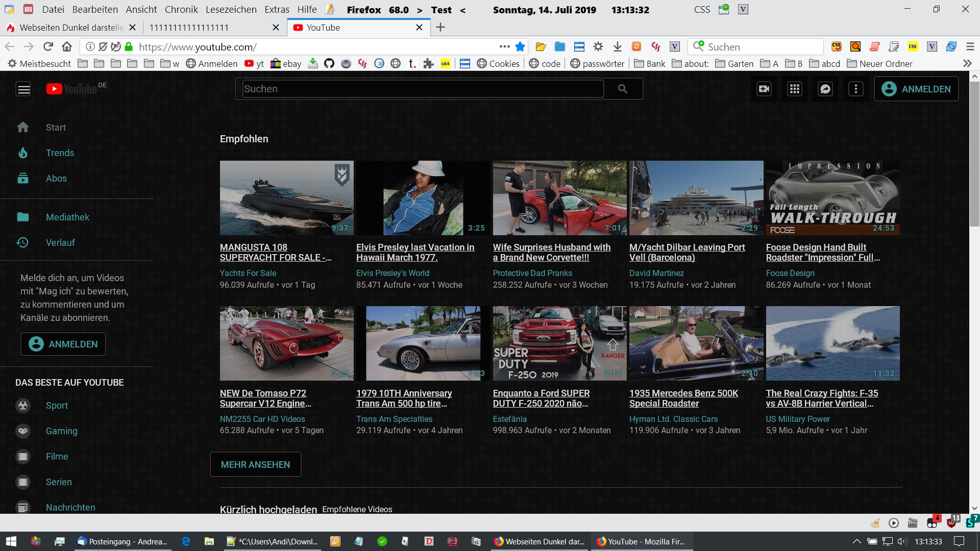Toggle the bookmark star in the address bar

click(x=520, y=47)
